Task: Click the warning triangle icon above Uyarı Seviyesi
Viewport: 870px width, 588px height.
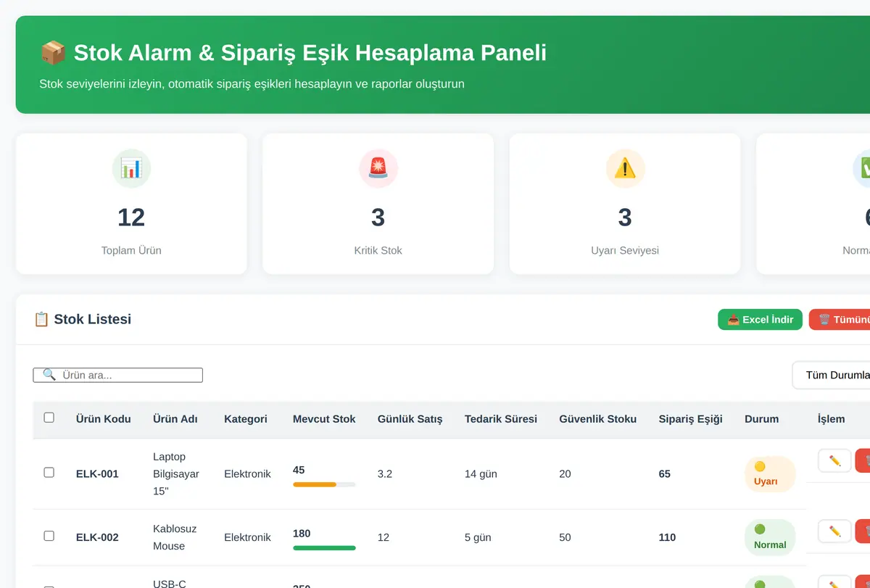Action: pyautogui.click(x=625, y=169)
